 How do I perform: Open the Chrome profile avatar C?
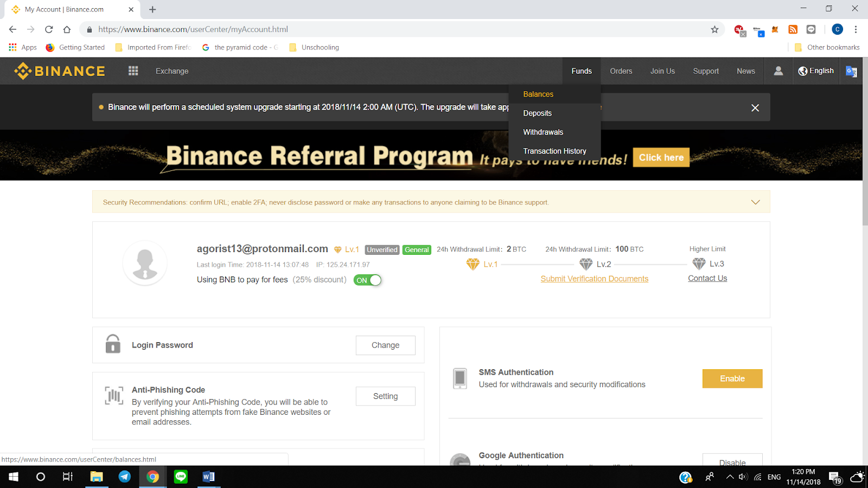(837, 29)
